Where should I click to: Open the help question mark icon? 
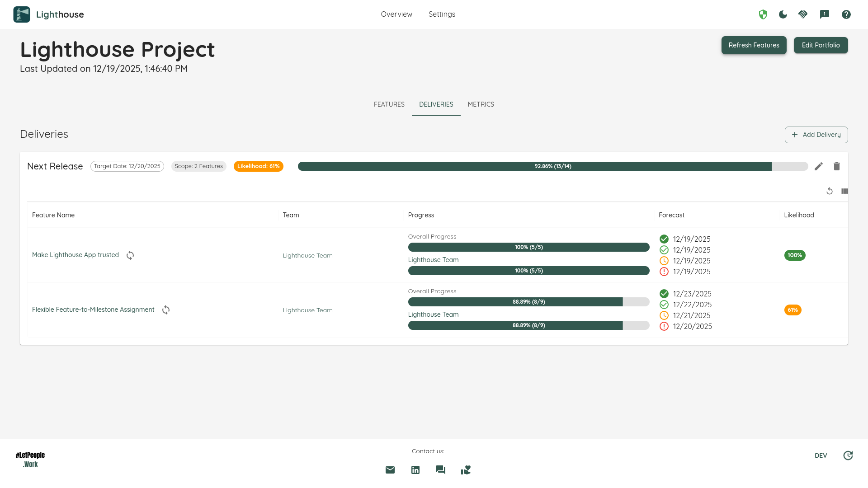(846, 14)
